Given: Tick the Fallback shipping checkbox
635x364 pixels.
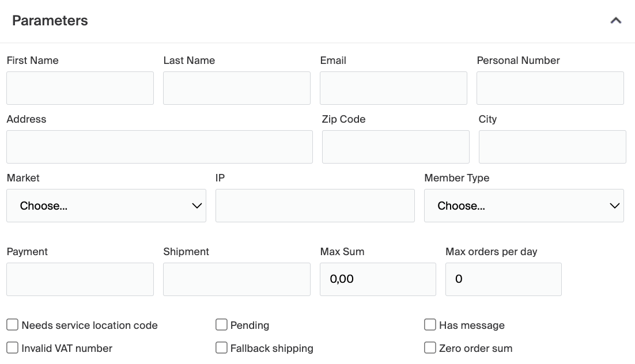Looking at the screenshot, I should pos(221,348).
